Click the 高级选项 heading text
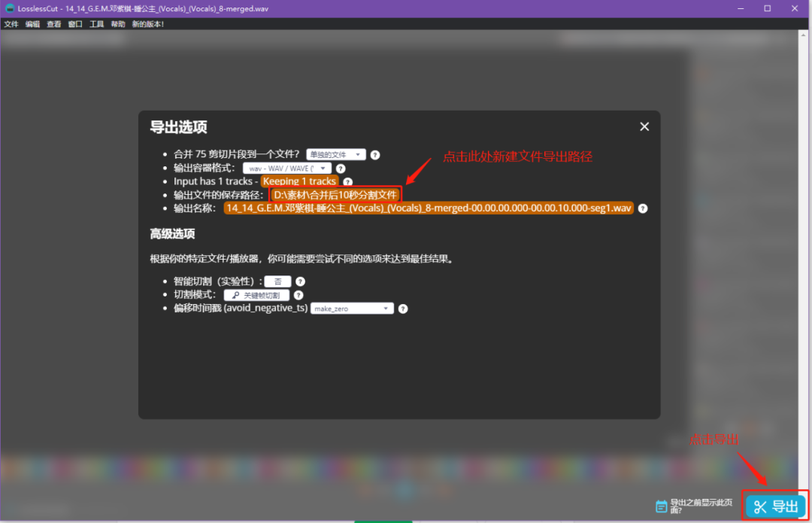The width and height of the screenshot is (812, 523). click(x=172, y=234)
